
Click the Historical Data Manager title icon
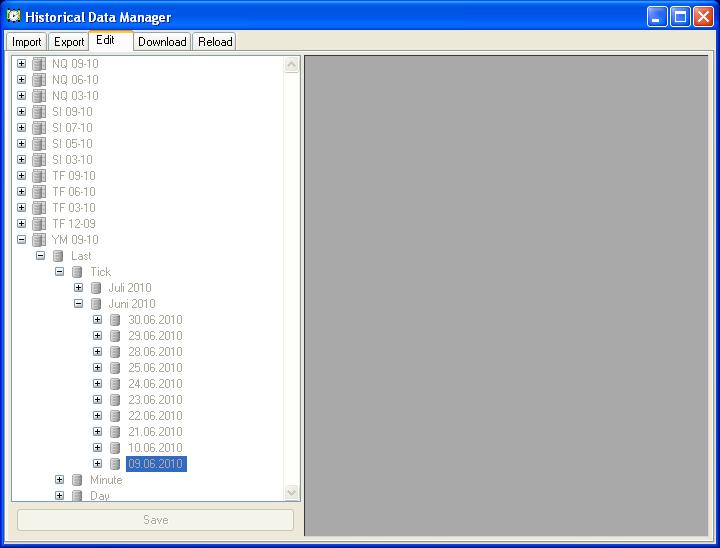click(x=14, y=16)
